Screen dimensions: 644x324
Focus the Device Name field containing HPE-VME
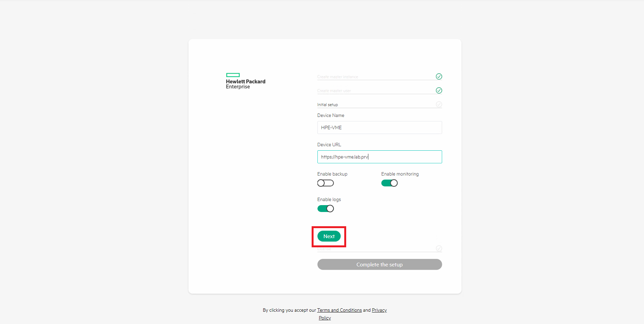pos(380,128)
